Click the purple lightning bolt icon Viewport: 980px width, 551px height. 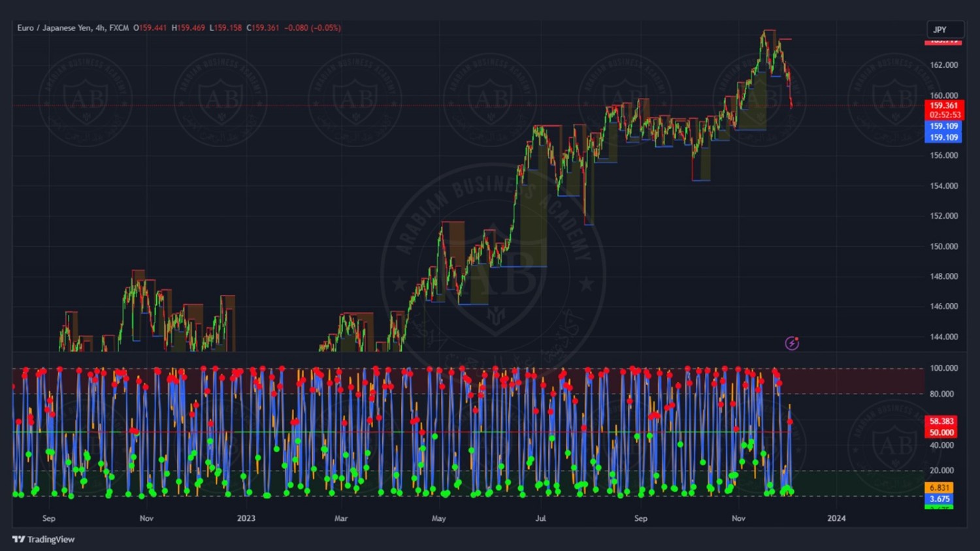click(792, 343)
